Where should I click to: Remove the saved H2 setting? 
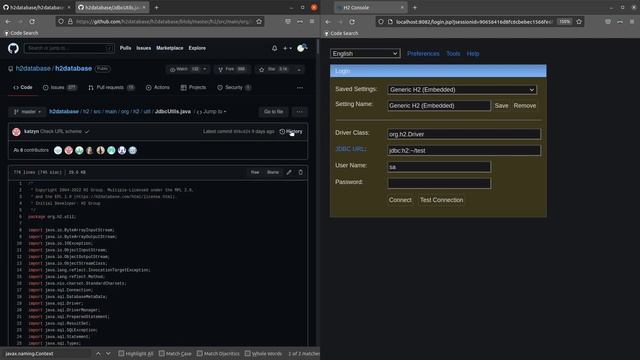coord(524,106)
